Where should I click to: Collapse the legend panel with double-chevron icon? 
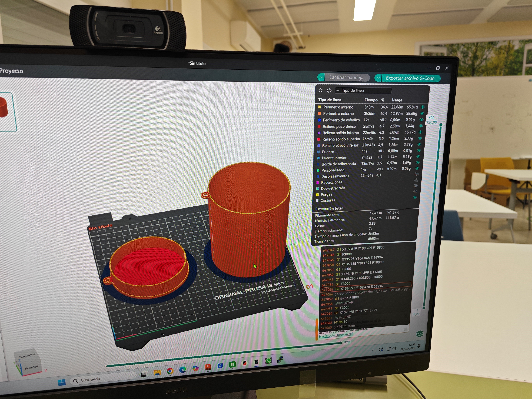[320, 90]
